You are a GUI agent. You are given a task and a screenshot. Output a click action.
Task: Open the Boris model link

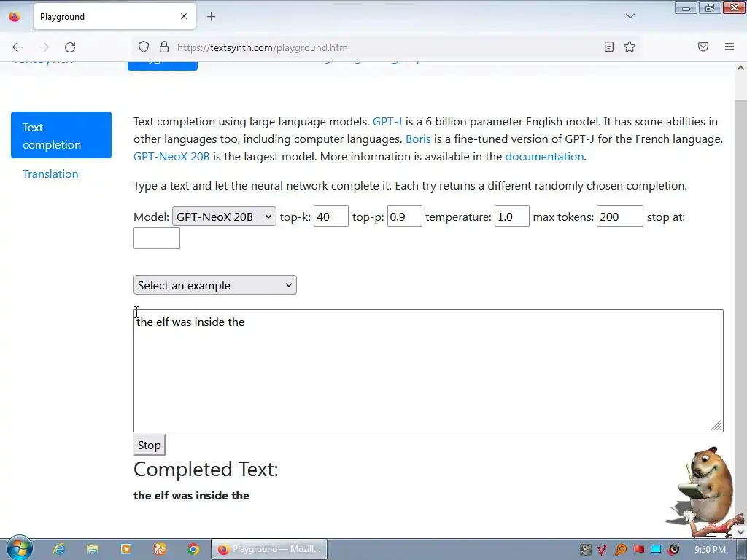pyautogui.click(x=418, y=139)
